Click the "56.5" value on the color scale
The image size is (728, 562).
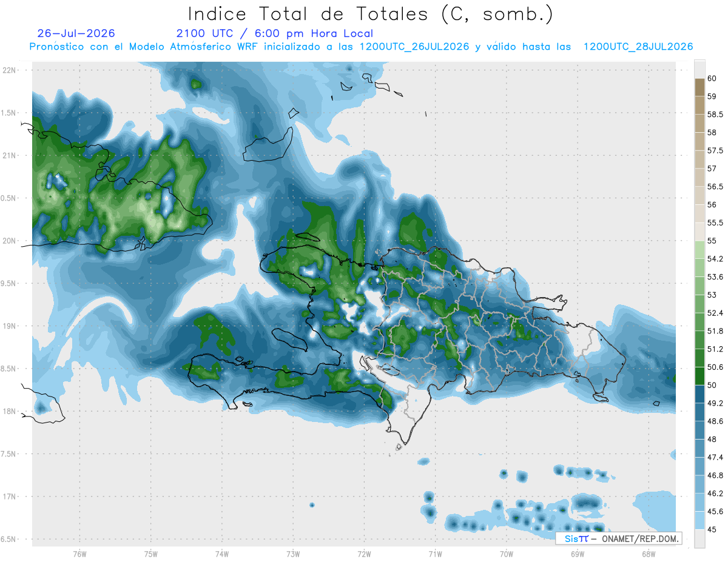[x=715, y=187]
